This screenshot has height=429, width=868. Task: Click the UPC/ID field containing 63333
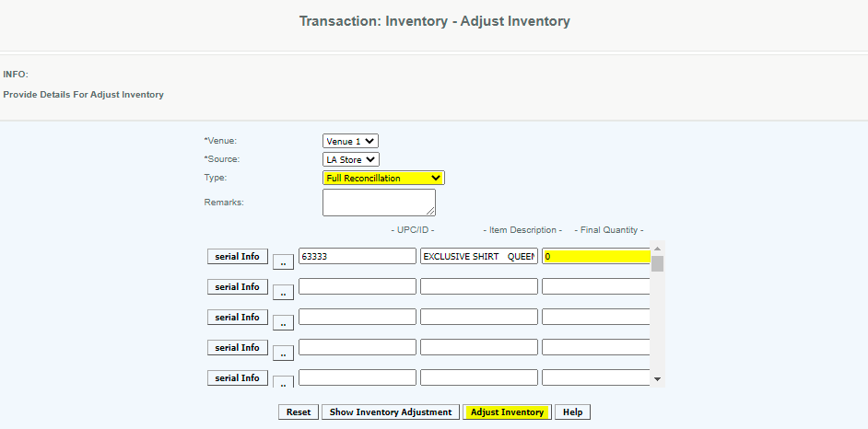click(x=357, y=257)
